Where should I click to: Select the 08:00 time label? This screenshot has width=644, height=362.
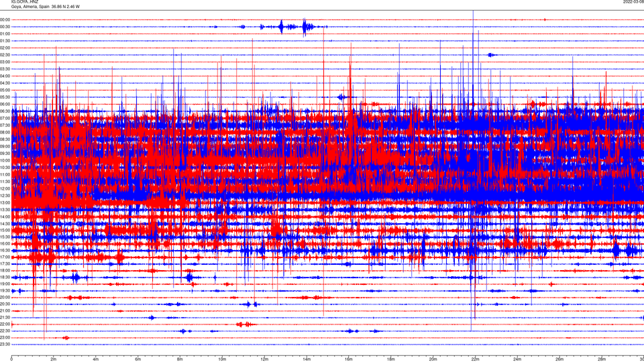point(5,132)
